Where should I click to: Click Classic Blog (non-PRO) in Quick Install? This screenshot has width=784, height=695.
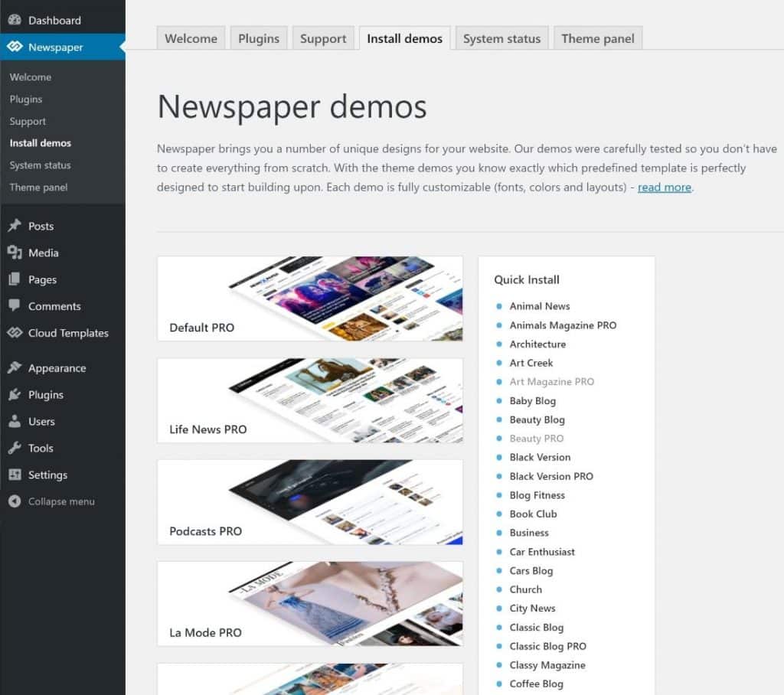[x=537, y=627]
